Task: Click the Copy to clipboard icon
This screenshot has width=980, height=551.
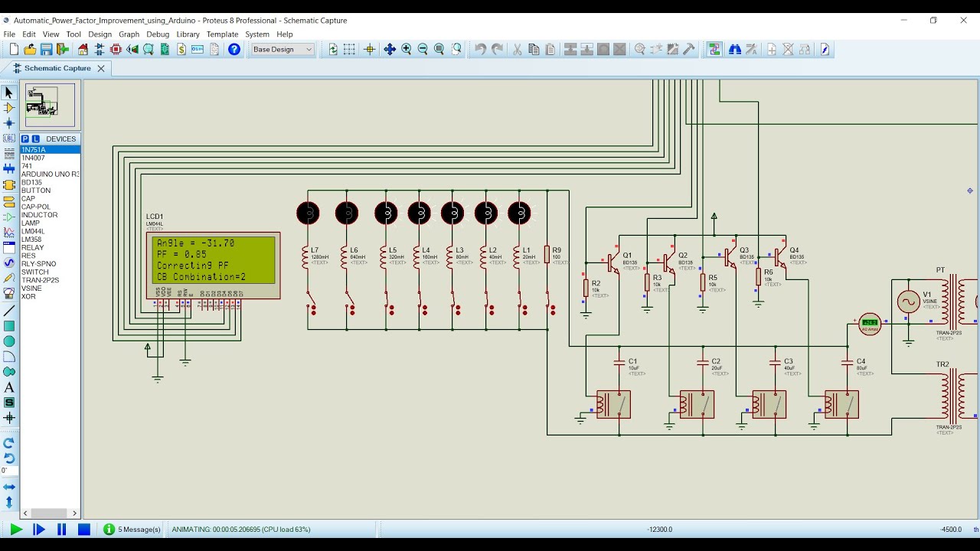Action: [534, 49]
